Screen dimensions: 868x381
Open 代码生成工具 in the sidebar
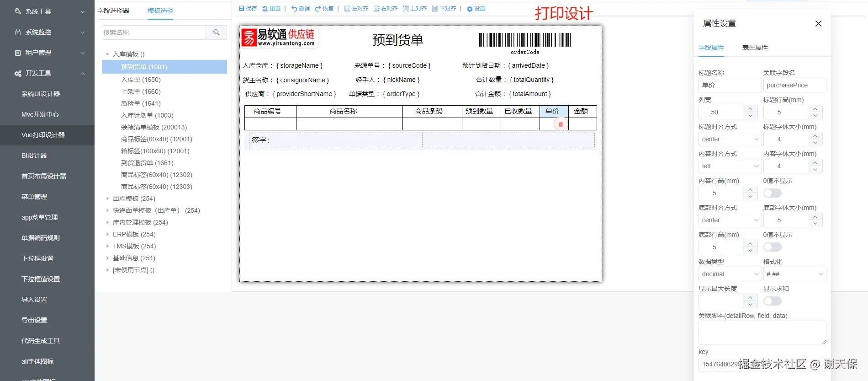coord(47,341)
